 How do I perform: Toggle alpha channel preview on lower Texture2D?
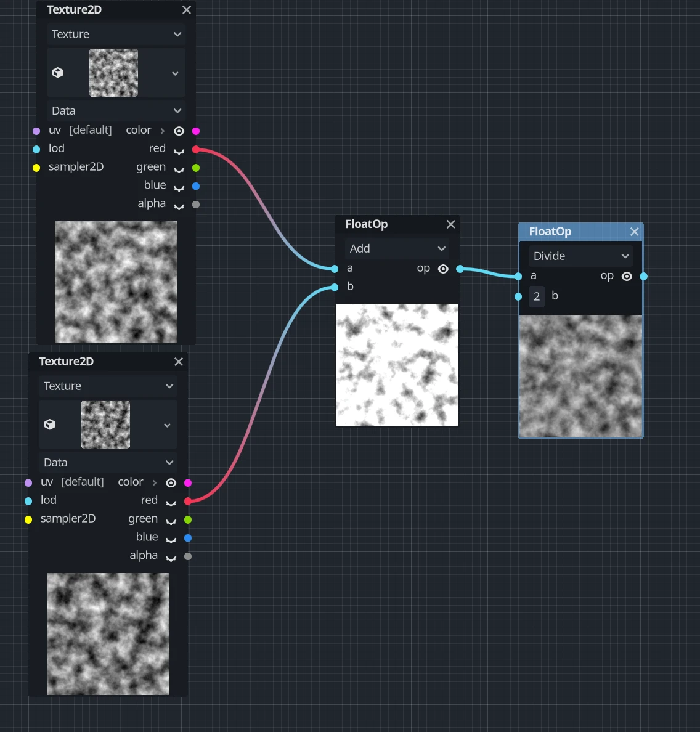(171, 558)
